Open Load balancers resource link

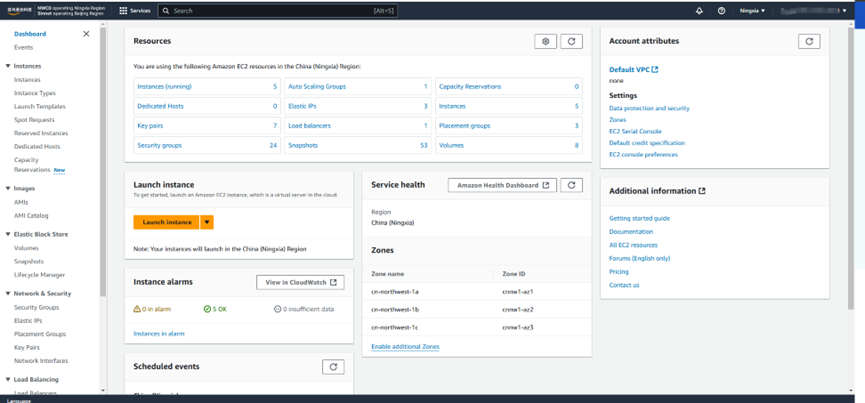(x=309, y=126)
